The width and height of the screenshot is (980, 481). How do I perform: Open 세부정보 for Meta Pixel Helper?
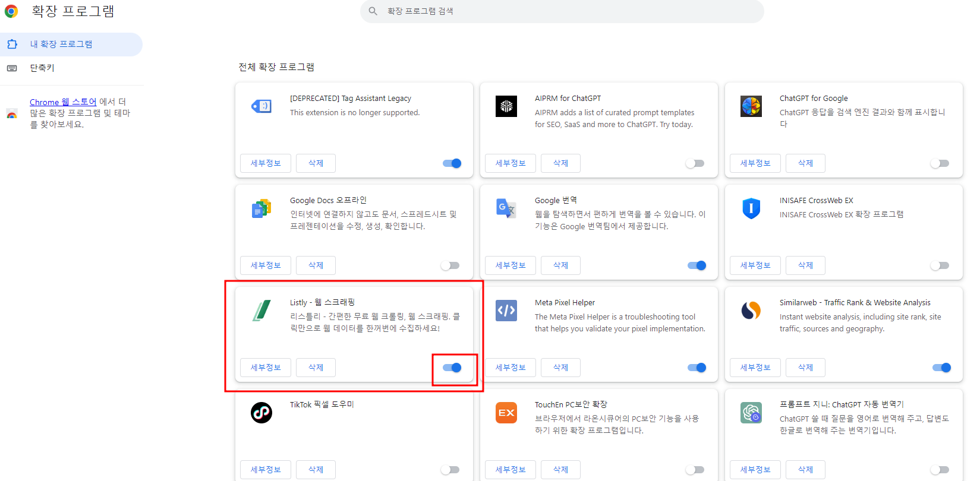511,368
